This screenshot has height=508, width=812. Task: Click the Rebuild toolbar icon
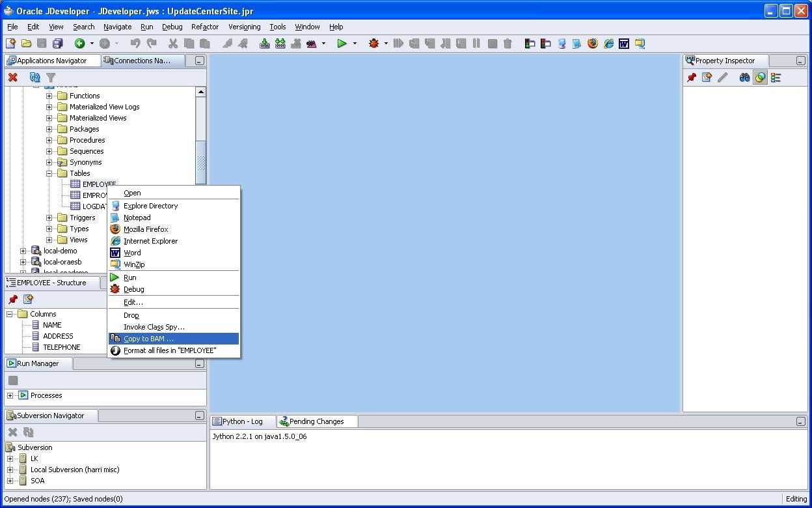pos(280,44)
